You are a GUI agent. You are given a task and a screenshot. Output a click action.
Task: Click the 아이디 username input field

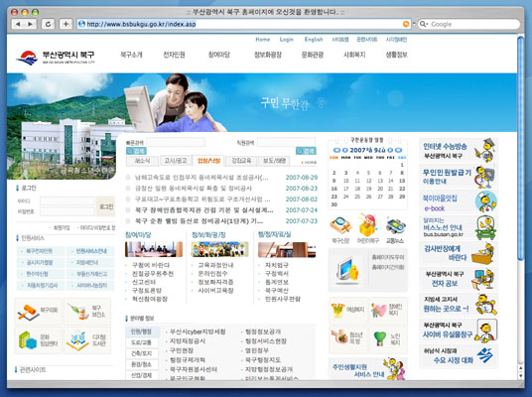(x=67, y=201)
